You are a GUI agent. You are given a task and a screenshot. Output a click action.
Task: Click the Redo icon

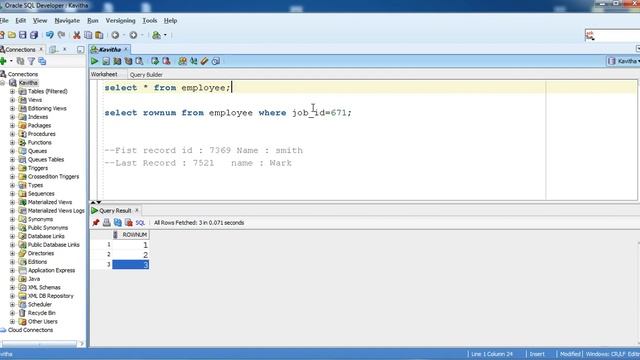(x=62, y=35)
